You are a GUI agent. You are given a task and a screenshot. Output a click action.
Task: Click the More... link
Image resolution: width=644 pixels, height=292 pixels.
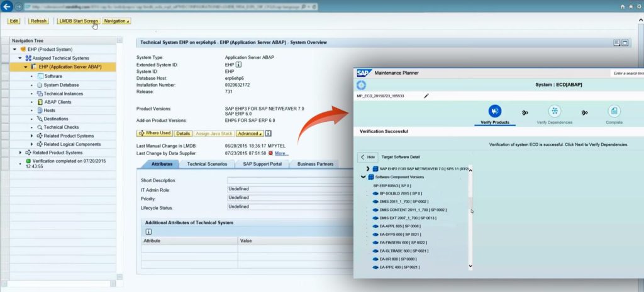(281, 153)
